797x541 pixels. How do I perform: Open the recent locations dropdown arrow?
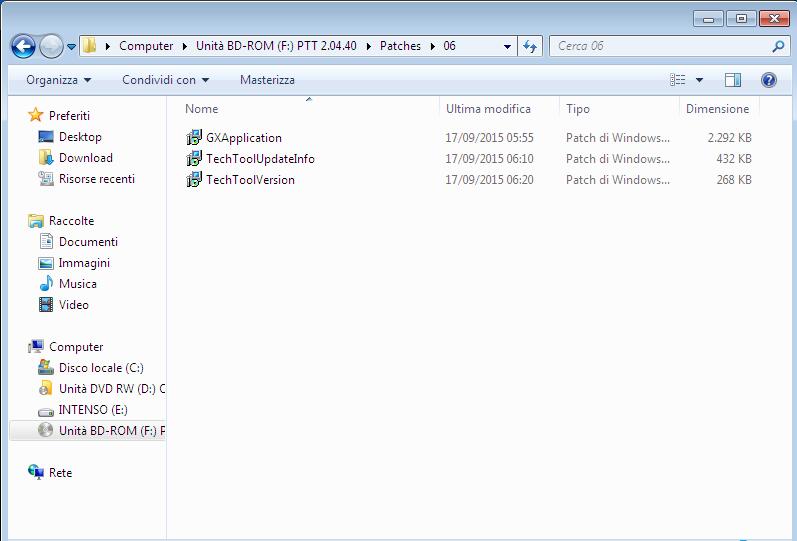point(72,46)
